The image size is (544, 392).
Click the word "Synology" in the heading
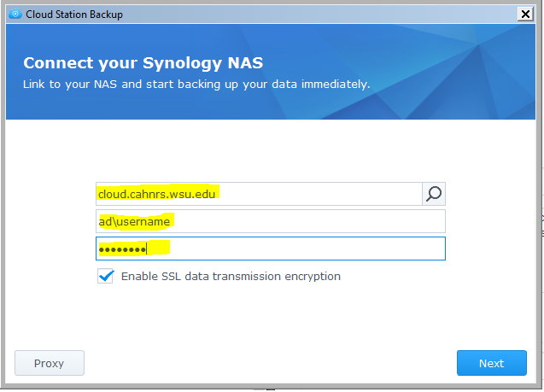pyautogui.click(x=182, y=63)
